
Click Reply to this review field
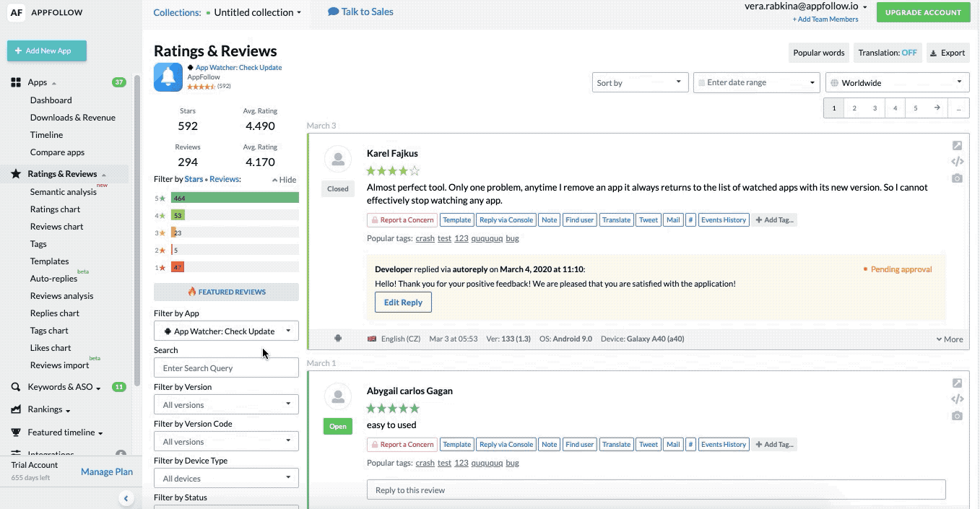pos(656,490)
